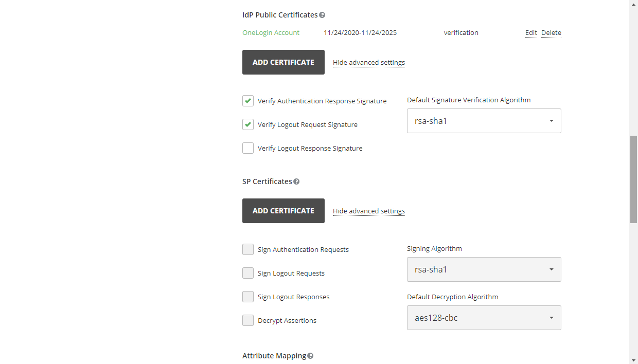Screen dimensions: 638x364
Task: Check Sign Logout Responses
Action: pyautogui.click(x=248, y=297)
